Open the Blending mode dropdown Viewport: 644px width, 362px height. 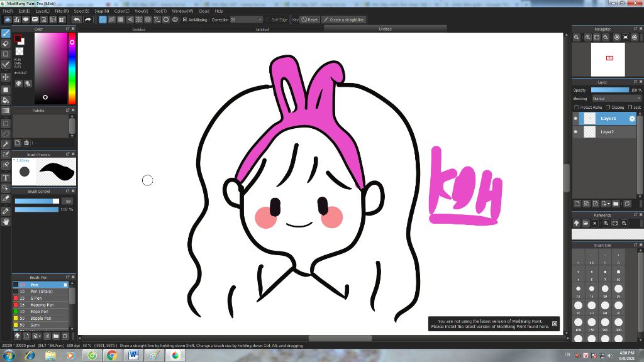[616, 99]
